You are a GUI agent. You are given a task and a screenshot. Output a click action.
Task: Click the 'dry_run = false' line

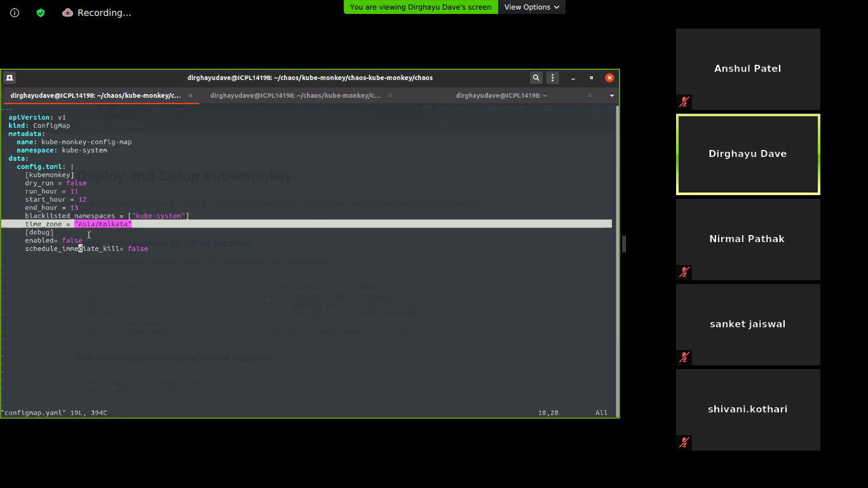pos(56,183)
